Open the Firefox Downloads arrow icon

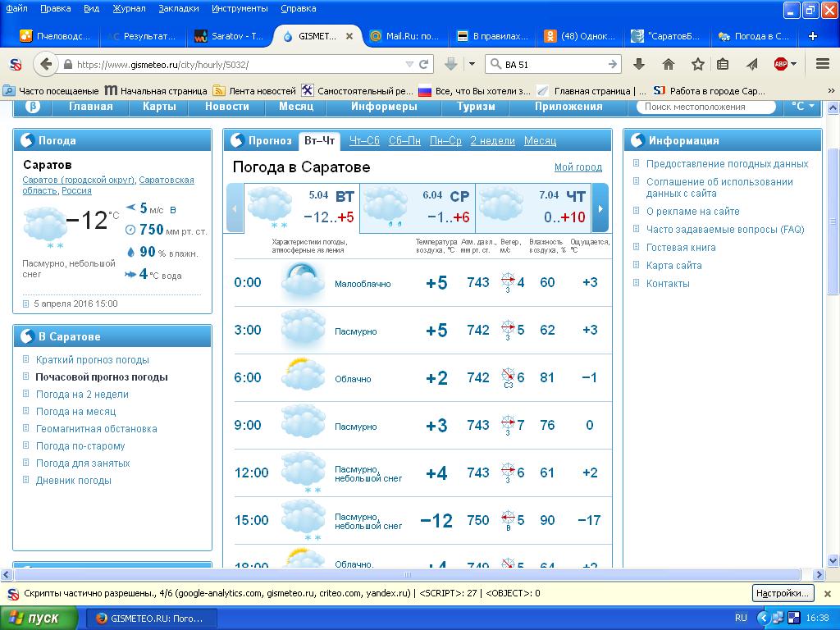(x=639, y=64)
